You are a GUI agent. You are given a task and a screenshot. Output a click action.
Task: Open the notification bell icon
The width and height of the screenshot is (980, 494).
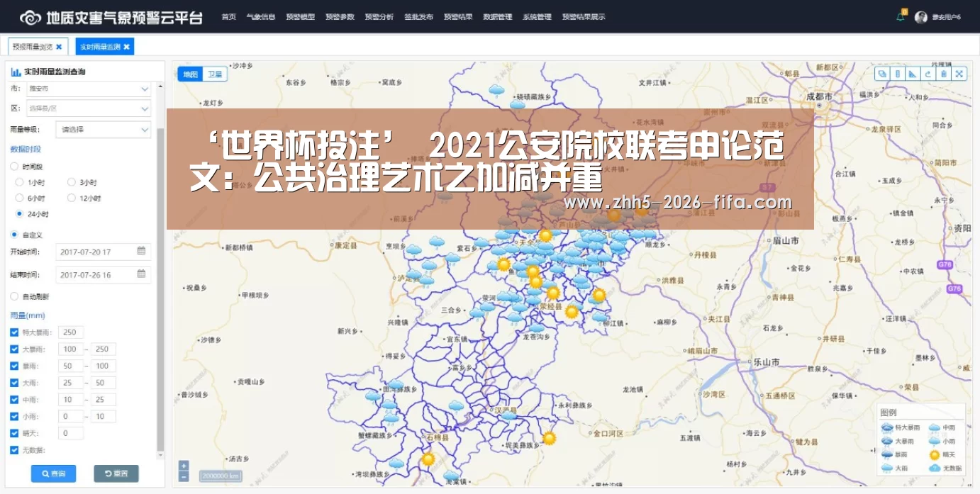click(x=901, y=17)
